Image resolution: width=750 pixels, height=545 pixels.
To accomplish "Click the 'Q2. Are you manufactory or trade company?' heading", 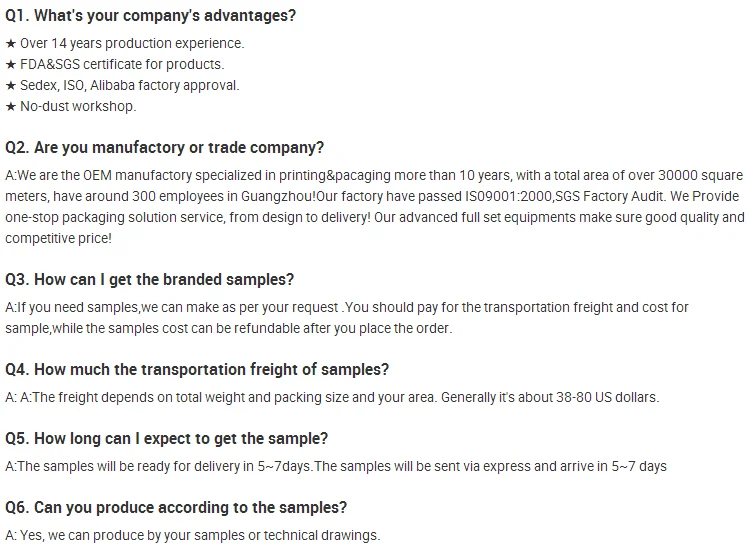I will click(x=165, y=147).
